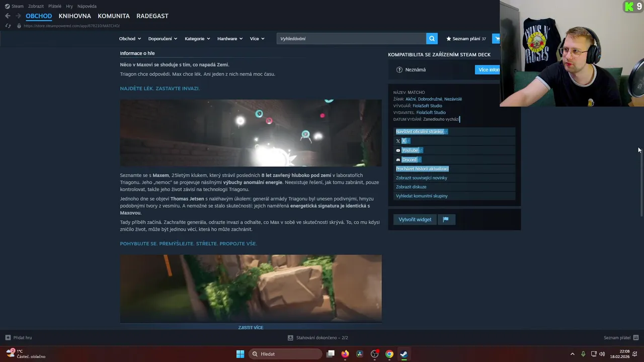The width and height of the screenshot is (644, 362).
Task: Click the flag report icon button
Action: [446, 219]
